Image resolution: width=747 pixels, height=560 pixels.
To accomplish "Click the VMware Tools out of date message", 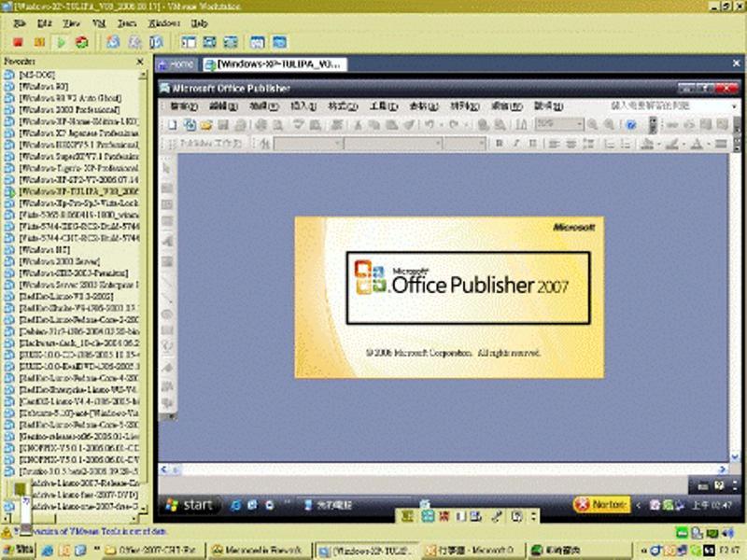I will (x=90, y=531).
